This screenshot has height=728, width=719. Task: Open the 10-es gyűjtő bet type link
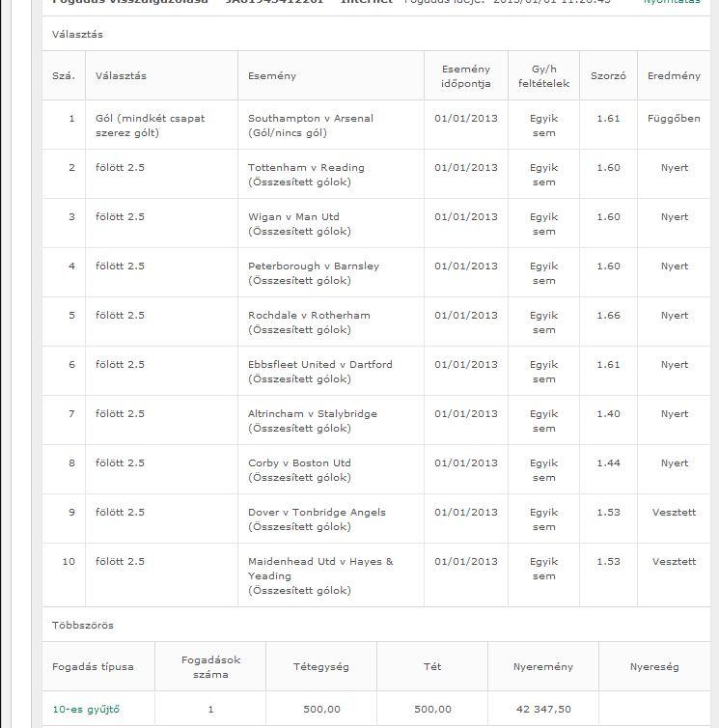click(x=86, y=710)
